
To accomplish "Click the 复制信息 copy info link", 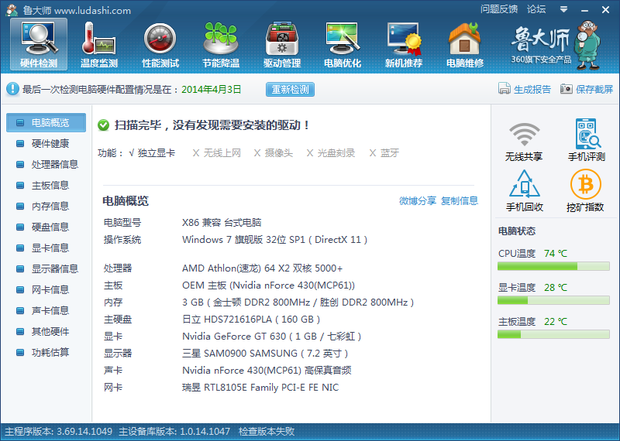I will 459,200.
